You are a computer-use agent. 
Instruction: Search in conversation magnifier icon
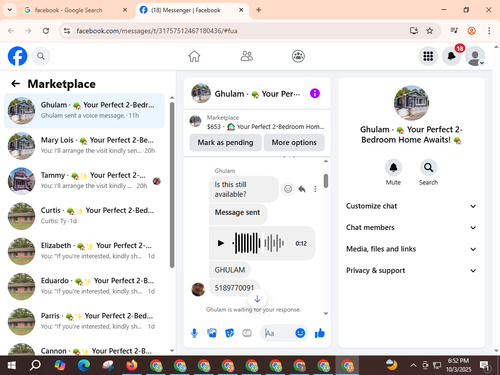428,167
